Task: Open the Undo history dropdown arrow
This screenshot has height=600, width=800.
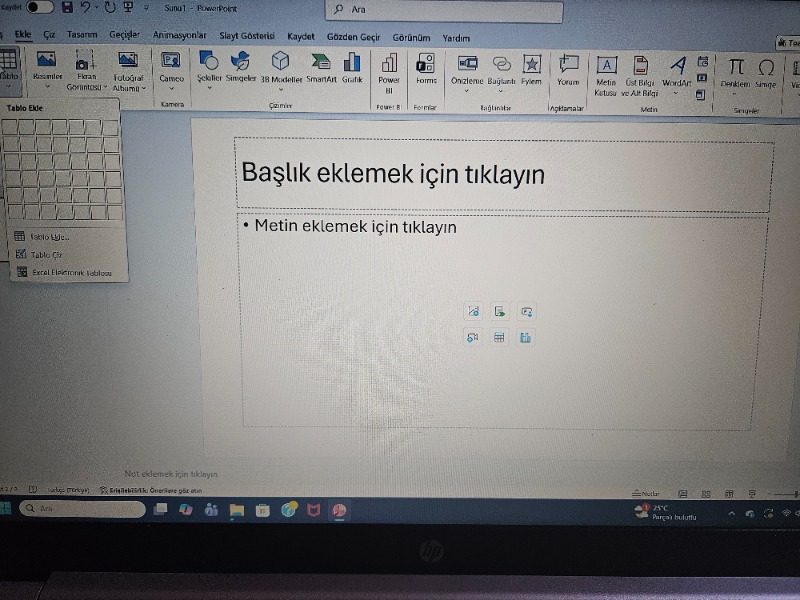Action: coord(96,8)
